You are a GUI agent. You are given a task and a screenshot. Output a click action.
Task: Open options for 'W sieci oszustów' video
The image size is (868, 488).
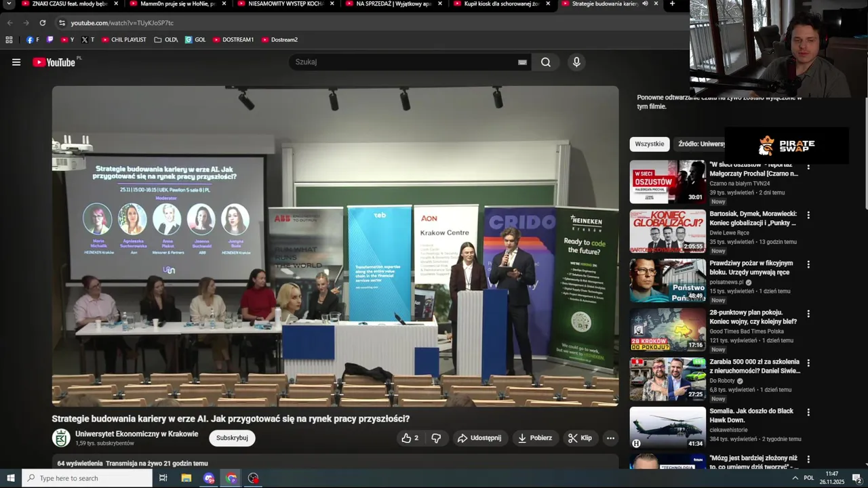(x=808, y=166)
